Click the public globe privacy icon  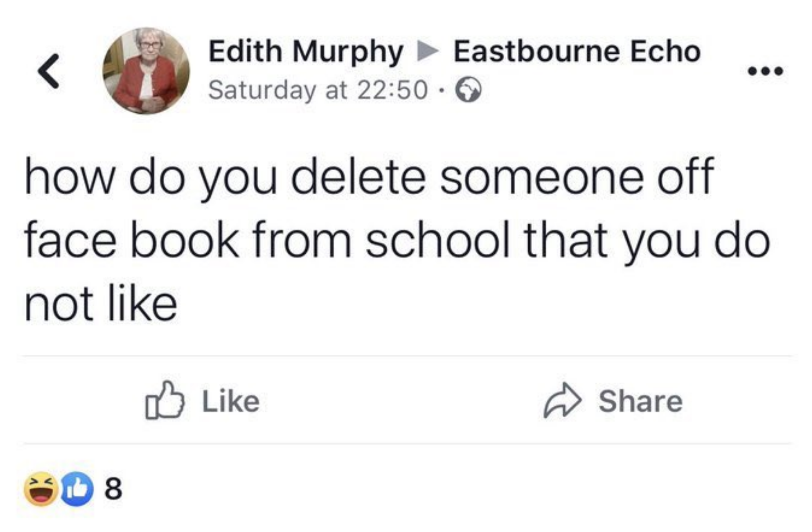click(468, 90)
